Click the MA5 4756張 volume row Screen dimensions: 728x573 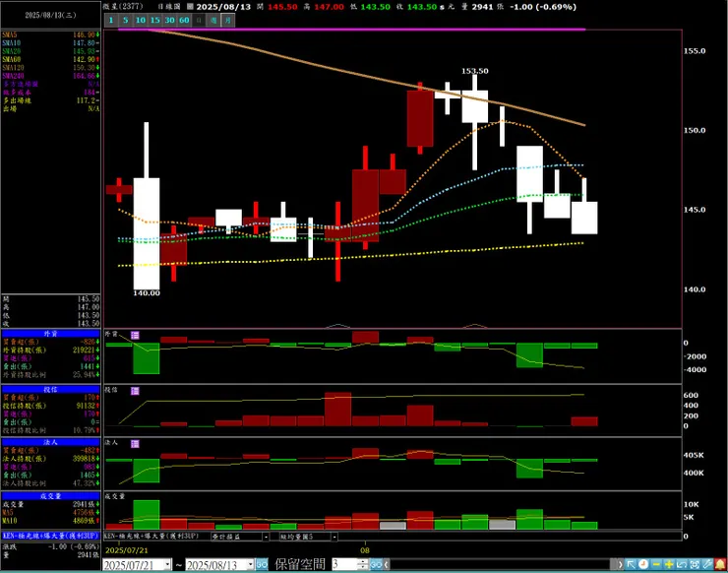pos(50,513)
